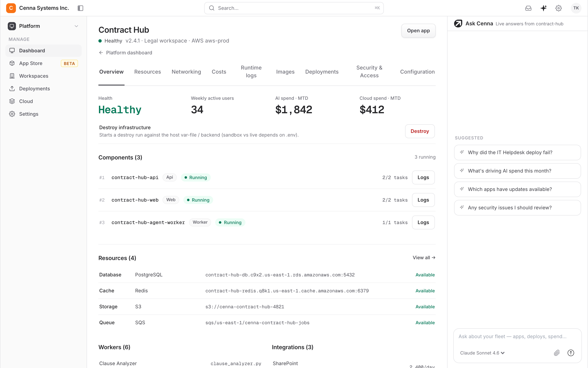Click the Deployments upload icon in sidebar
This screenshot has height=368, width=588.
coord(12,89)
